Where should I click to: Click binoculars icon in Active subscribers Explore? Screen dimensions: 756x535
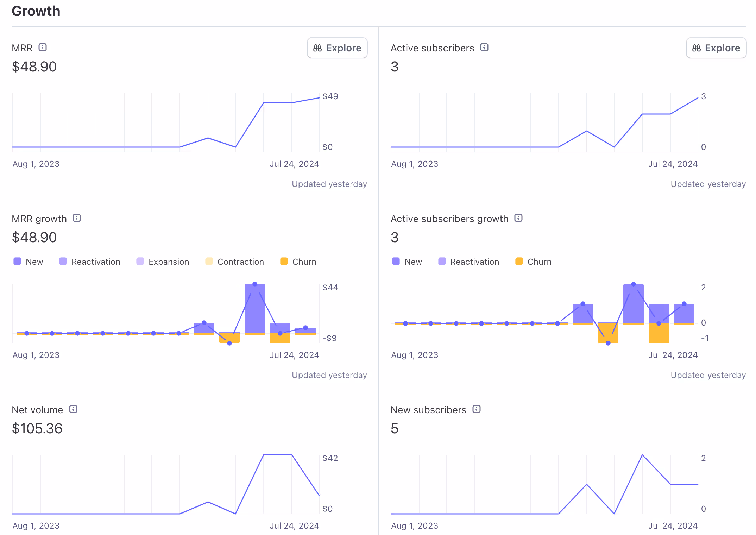(696, 48)
